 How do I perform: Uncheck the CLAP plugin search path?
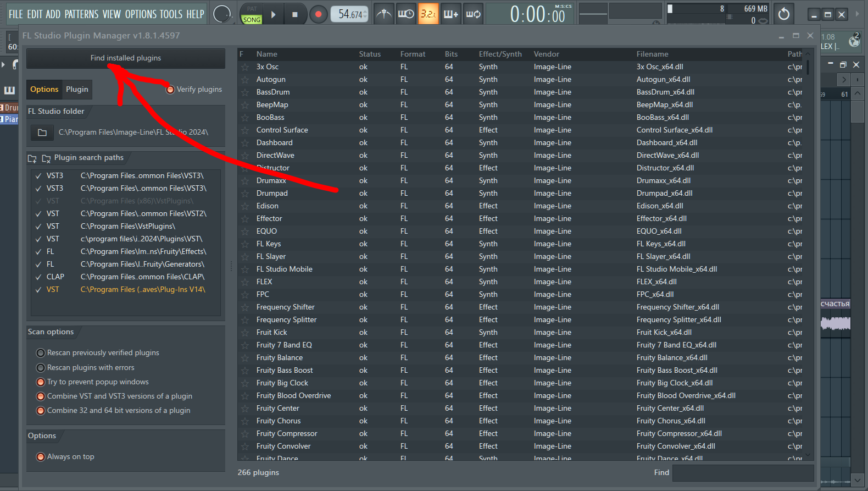(38, 277)
